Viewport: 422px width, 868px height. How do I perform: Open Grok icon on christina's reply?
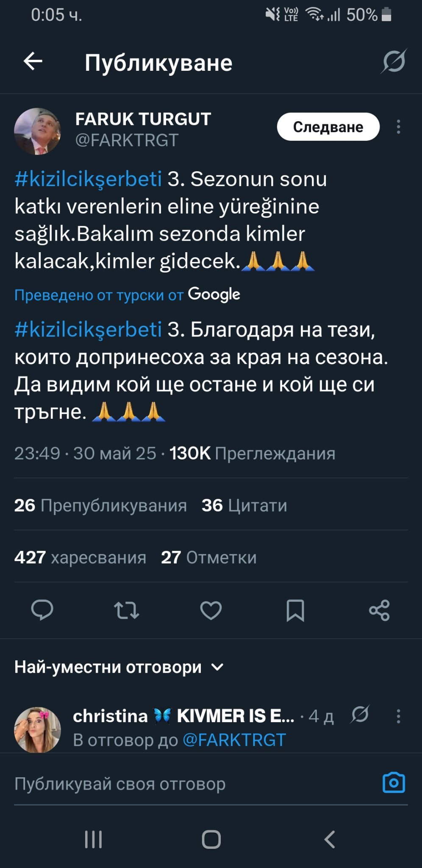point(360,715)
